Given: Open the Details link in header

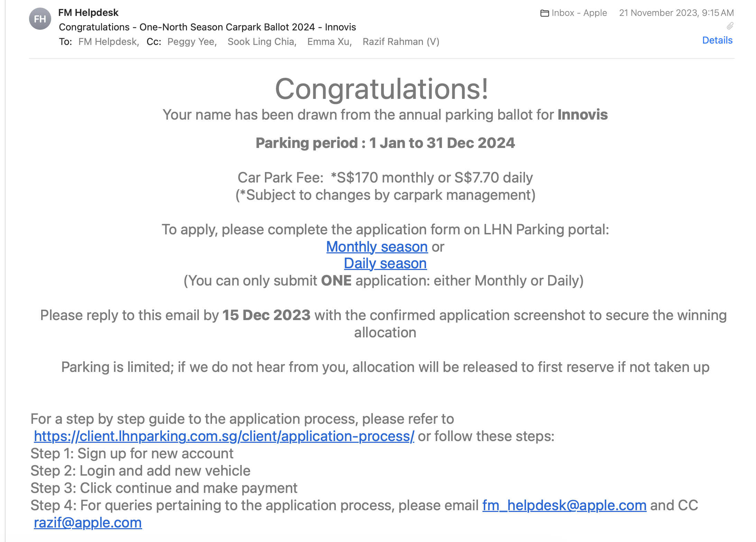Looking at the screenshot, I should 717,40.
